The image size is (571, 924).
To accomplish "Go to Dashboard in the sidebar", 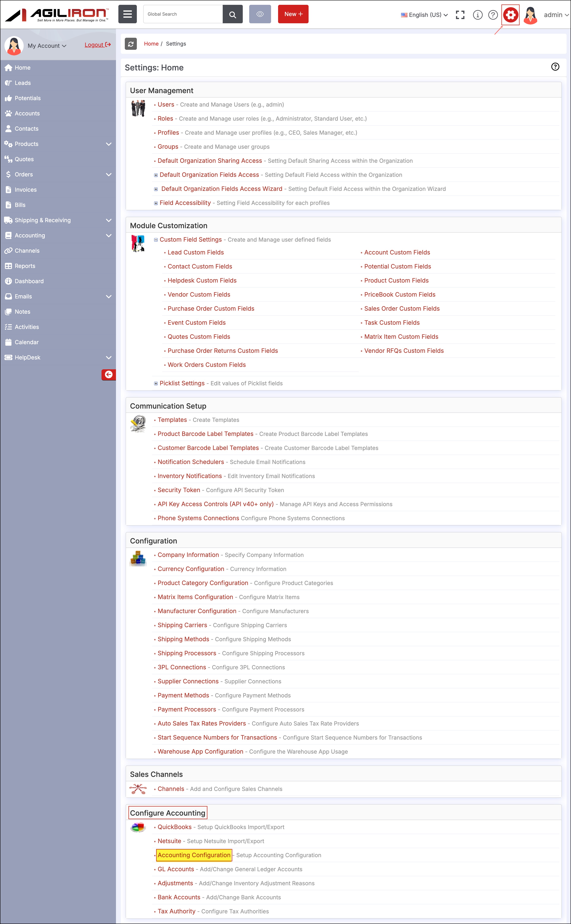I will 29,281.
